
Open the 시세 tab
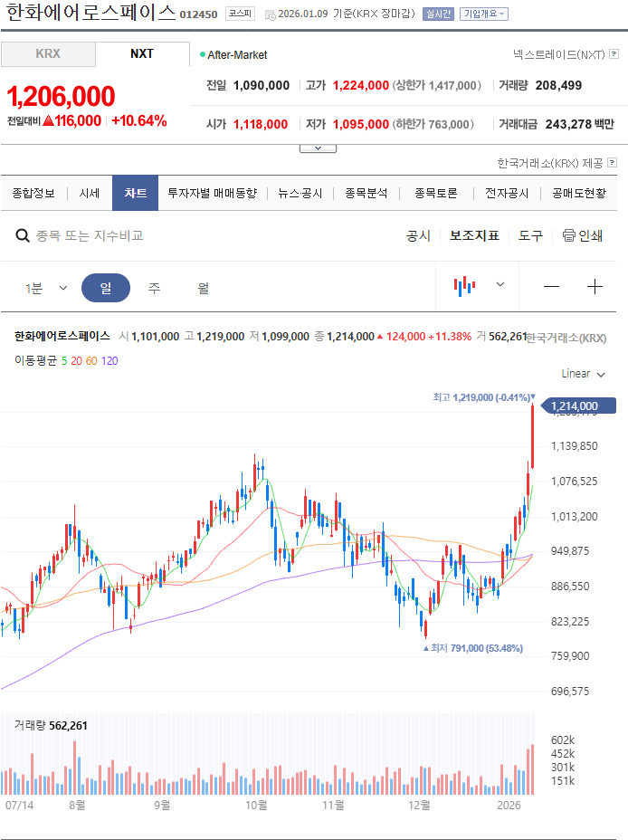pyautogui.click(x=90, y=193)
